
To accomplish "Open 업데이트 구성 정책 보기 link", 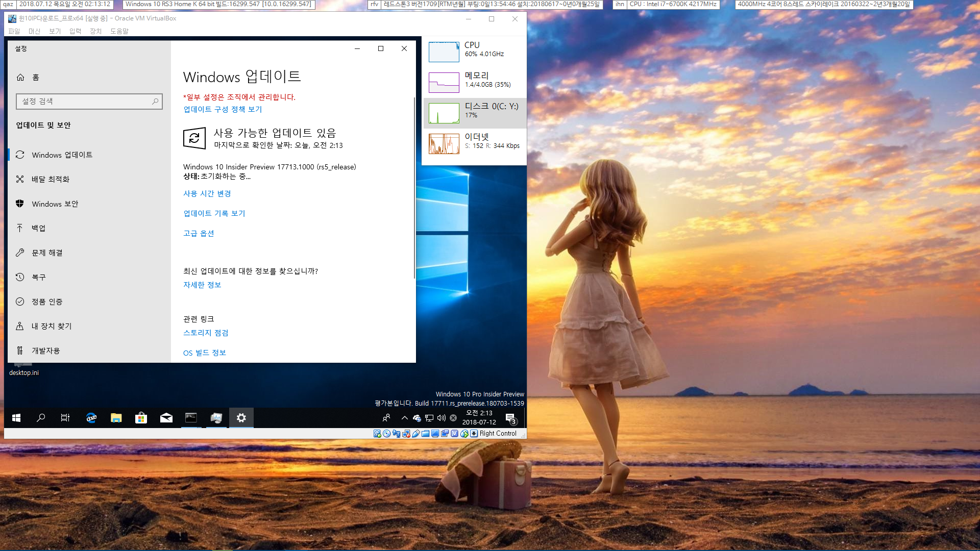I will (223, 109).
